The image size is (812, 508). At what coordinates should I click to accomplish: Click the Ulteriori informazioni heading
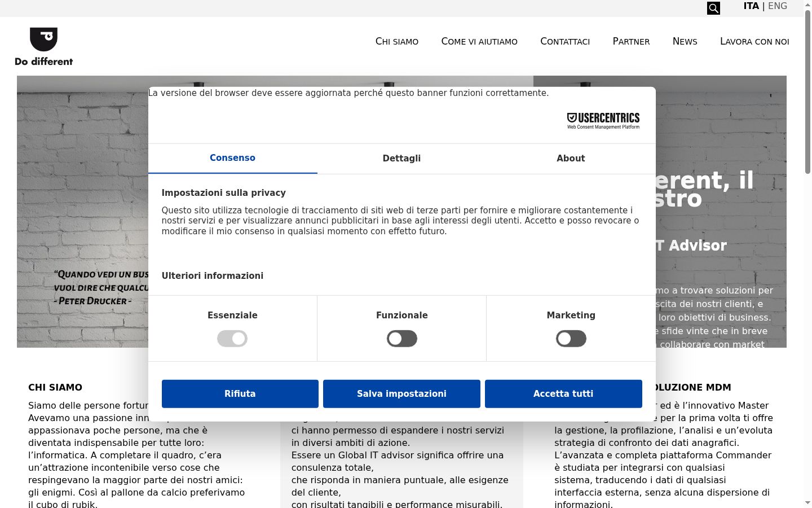pos(213,276)
